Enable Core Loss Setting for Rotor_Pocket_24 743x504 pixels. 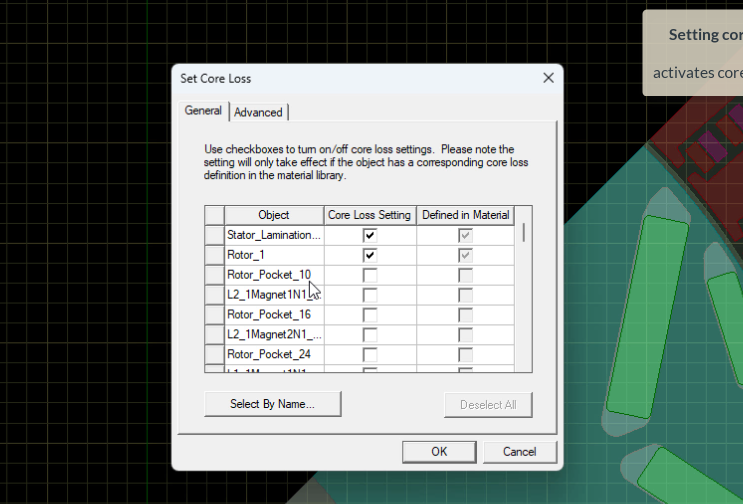pos(370,354)
